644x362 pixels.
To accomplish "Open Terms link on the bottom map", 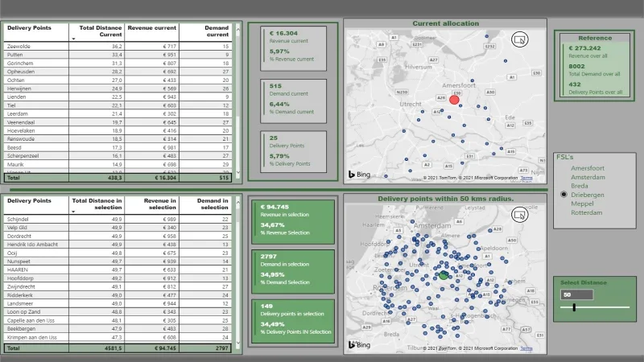I will tap(526, 348).
